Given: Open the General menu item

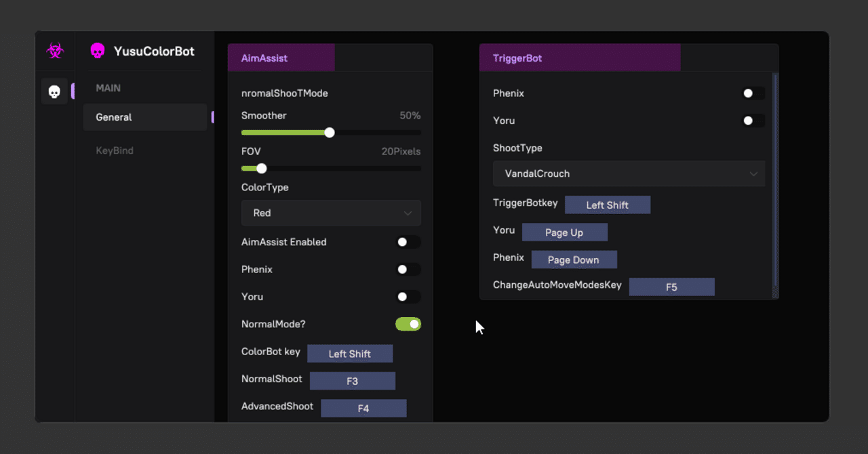Looking at the screenshot, I should pyautogui.click(x=144, y=117).
